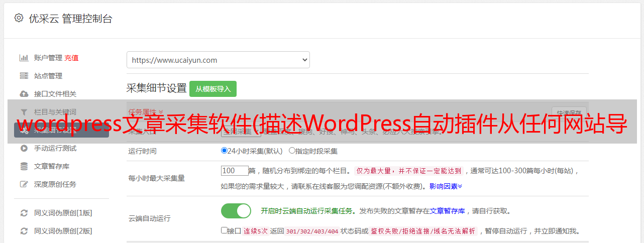Open 接口文件相关 in the sidebar
The width and height of the screenshot is (644, 243).
(x=55, y=94)
